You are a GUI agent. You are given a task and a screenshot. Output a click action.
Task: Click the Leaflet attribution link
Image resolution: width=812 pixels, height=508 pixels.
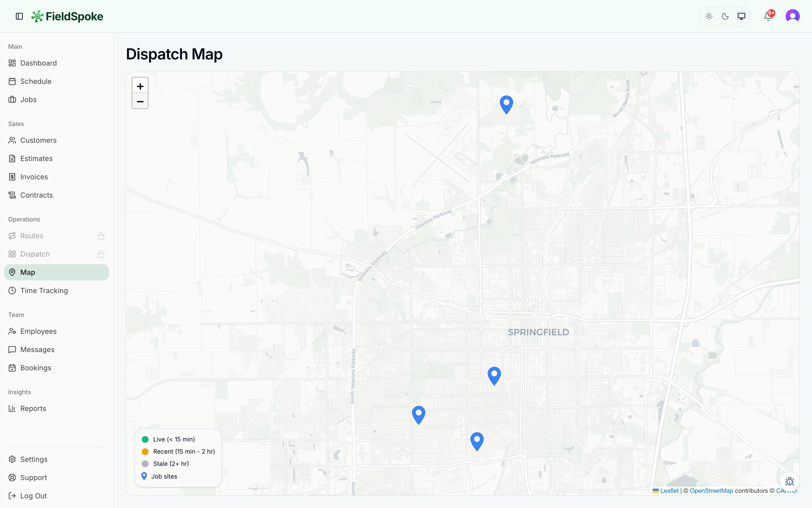(669, 490)
